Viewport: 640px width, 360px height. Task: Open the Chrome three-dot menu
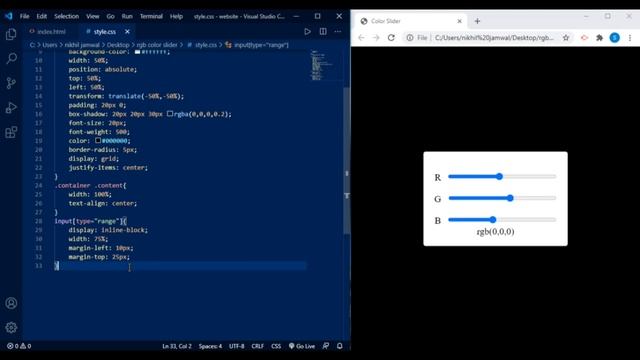pyautogui.click(x=630, y=38)
